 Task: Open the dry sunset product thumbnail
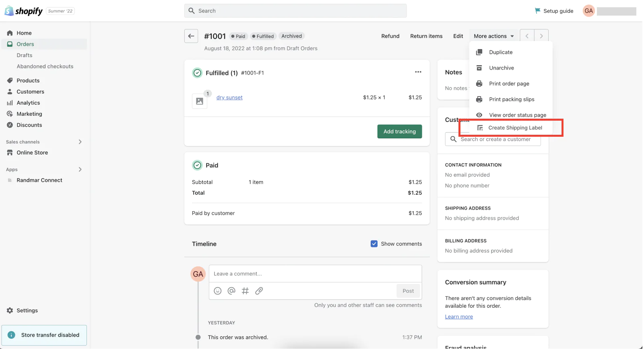pos(200,101)
